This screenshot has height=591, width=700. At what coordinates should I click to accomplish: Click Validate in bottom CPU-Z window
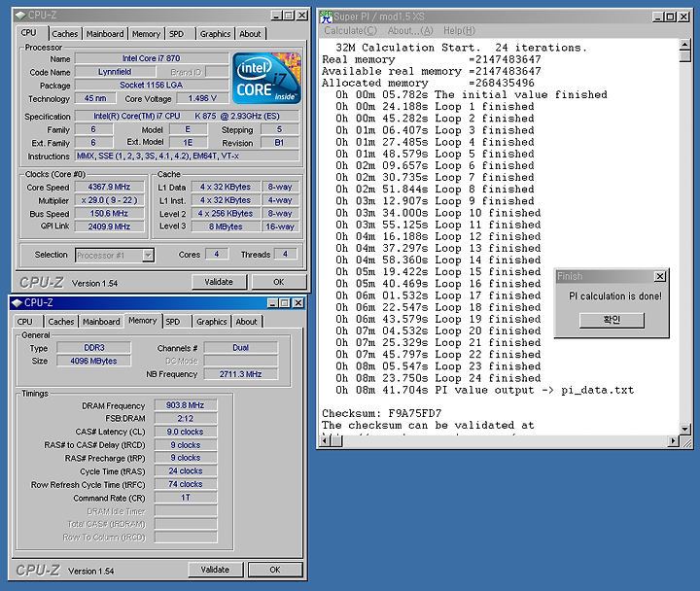click(x=215, y=570)
